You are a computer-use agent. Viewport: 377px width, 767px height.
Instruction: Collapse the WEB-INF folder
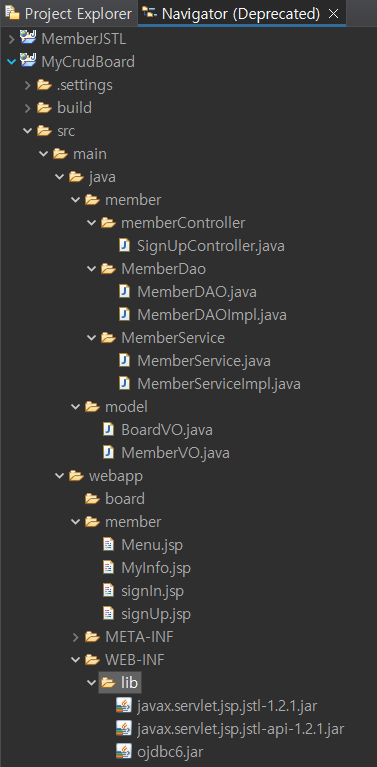coord(75,660)
